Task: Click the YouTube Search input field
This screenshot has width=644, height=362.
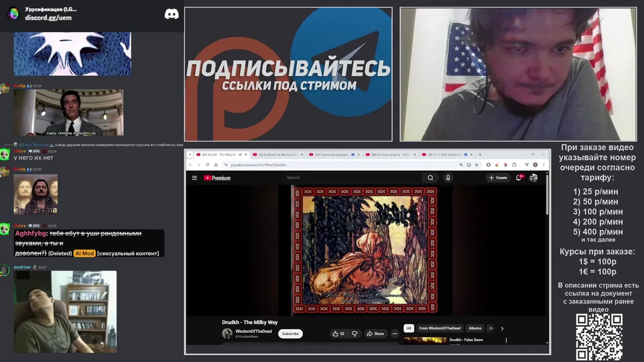Action: 352,177
